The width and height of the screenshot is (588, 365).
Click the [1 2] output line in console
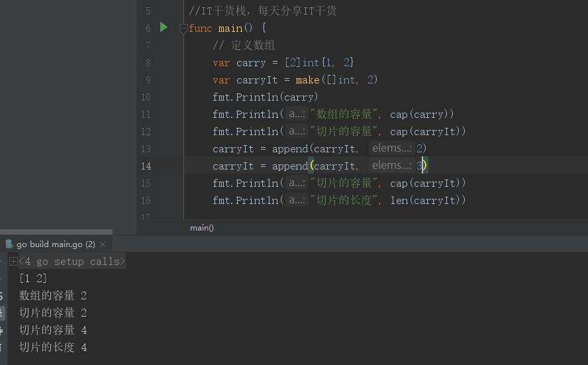point(33,279)
